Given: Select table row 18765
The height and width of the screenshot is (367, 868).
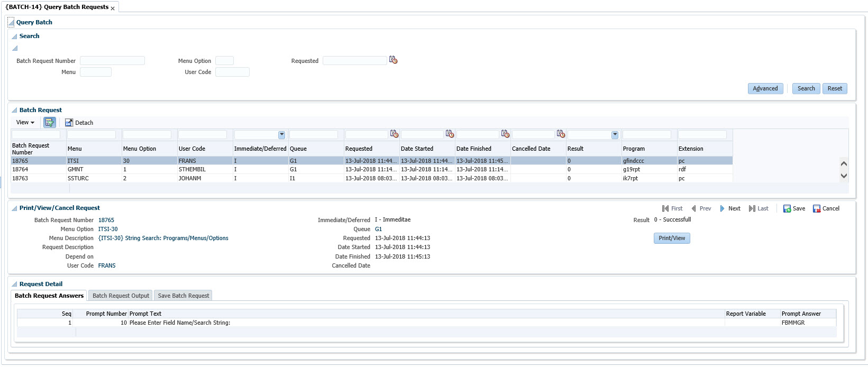Looking at the screenshot, I should tap(372, 161).
